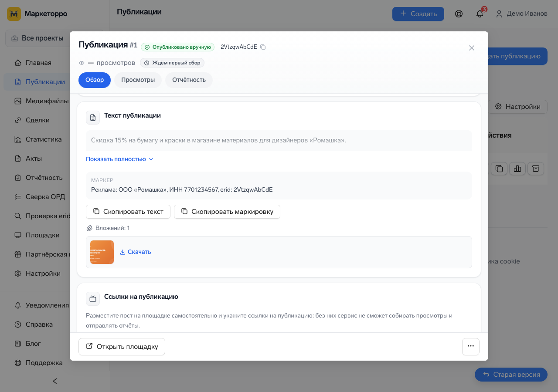Click the Сверка ОРД checklist icon
Viewport: 558px width, 392px height.
click(18, 197)
